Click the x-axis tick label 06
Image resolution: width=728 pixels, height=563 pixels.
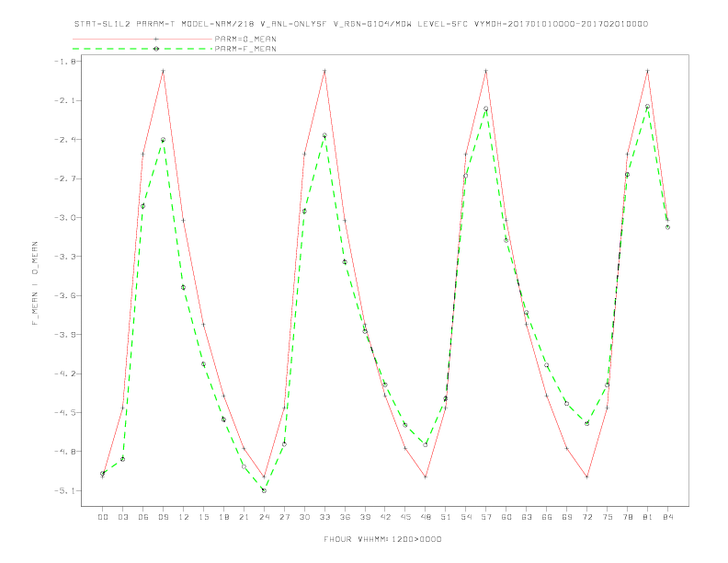click(143, 517)
